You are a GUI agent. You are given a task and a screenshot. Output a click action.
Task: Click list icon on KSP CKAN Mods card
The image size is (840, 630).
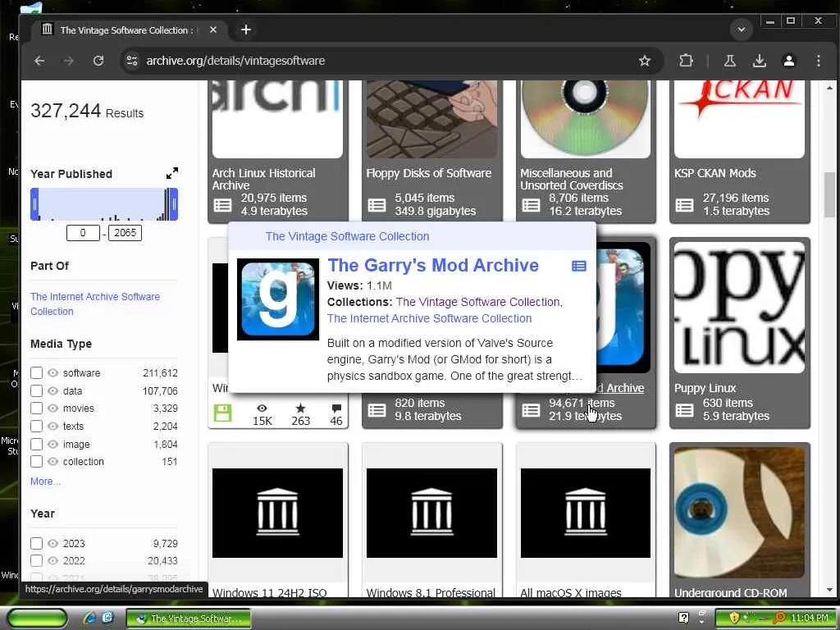[x=684, y=204]
